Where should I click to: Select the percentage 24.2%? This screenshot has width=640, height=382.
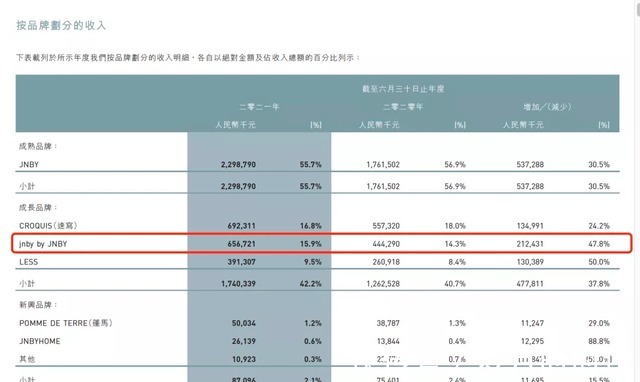(x=599, y=226)
